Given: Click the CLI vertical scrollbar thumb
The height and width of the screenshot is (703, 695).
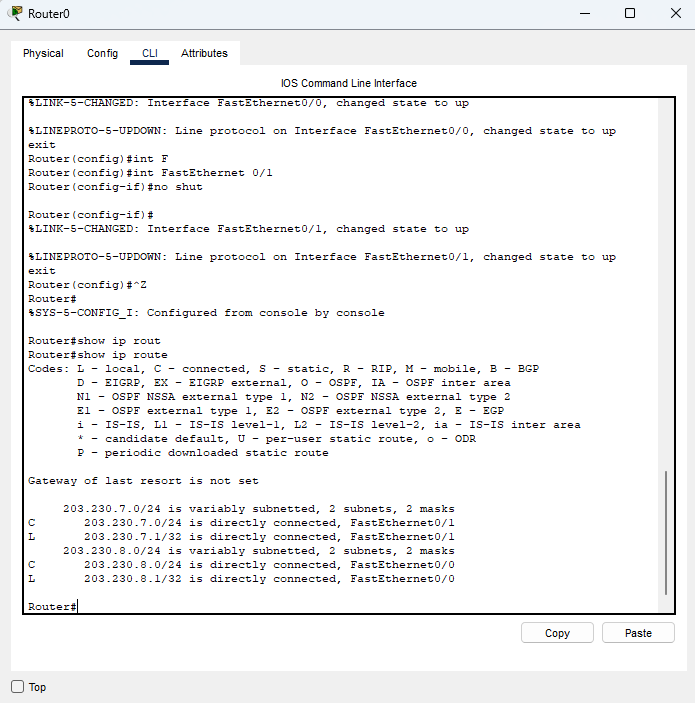Looking at the screenshot, I should point(666,533).
